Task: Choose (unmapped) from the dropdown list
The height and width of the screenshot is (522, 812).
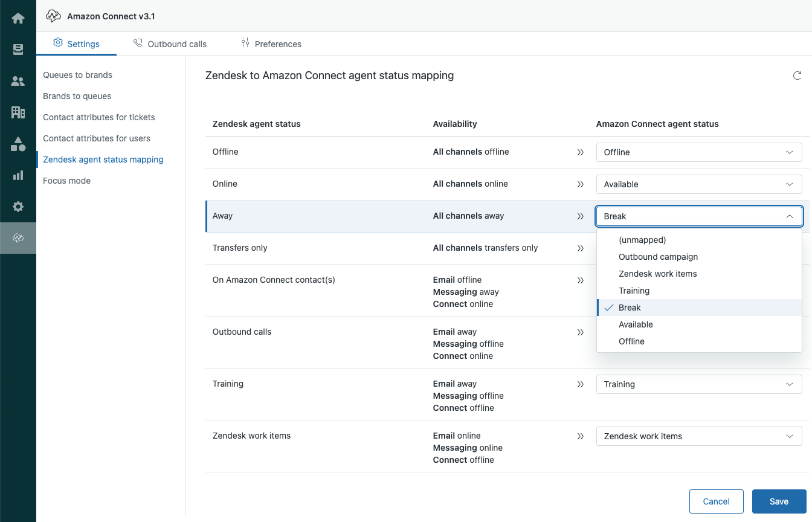Action: (x=642, y=240)
